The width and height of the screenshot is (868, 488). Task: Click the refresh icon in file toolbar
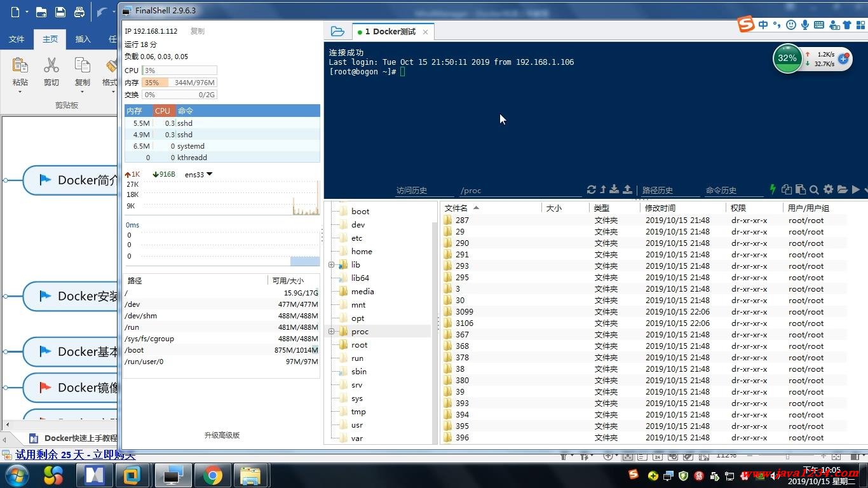coord(591,189)
